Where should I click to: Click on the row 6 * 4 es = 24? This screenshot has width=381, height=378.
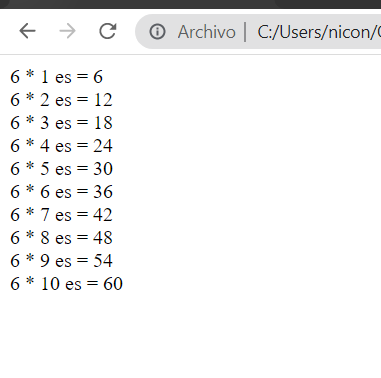[61, 146]
